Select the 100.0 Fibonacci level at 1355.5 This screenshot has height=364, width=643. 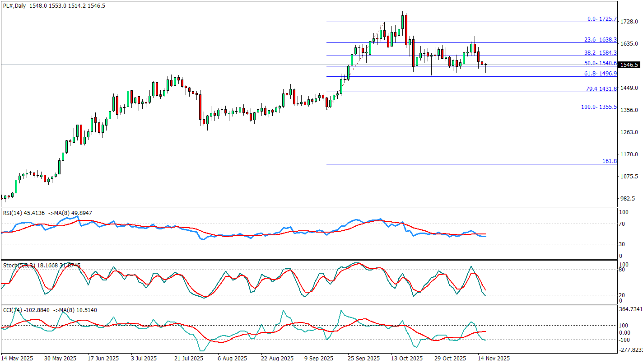[598, 107]
